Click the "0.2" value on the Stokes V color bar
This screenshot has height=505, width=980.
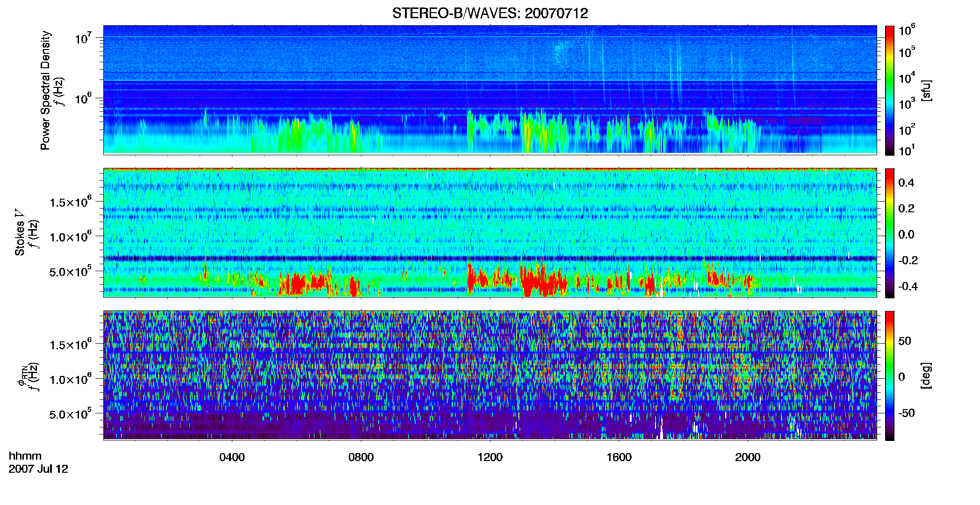click(x=906, y=209)
